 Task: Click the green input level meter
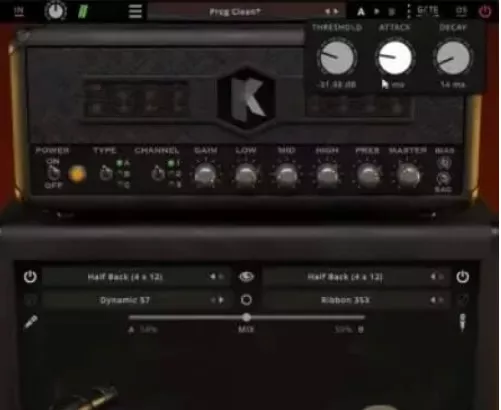tap(83, 12)
